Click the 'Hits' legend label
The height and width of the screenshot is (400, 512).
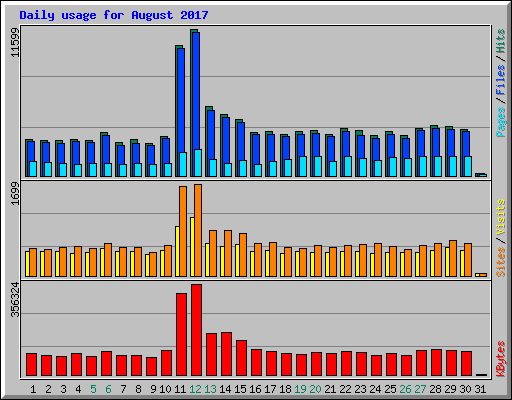click(x=501, y=41)
